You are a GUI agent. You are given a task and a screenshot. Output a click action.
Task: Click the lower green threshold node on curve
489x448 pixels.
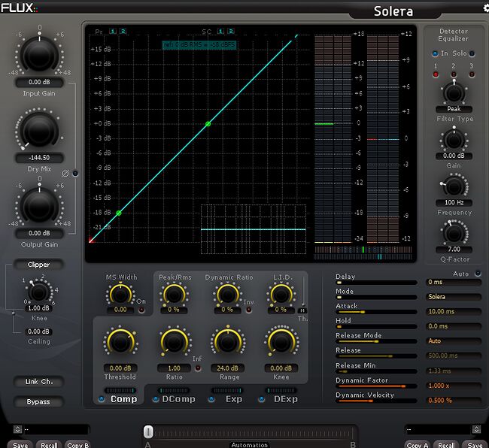[x=119, y=213]
